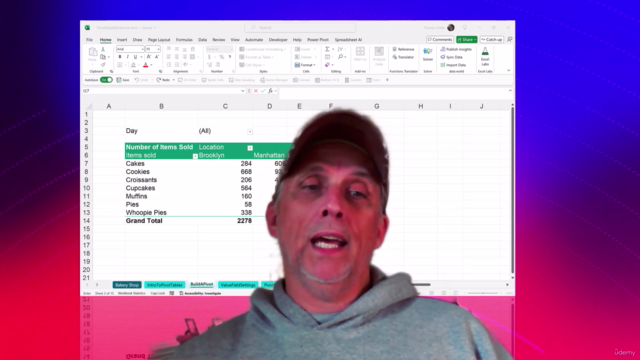
Task: Open the font size combo box
Action: pyautogui.click(x=153, y=49)
